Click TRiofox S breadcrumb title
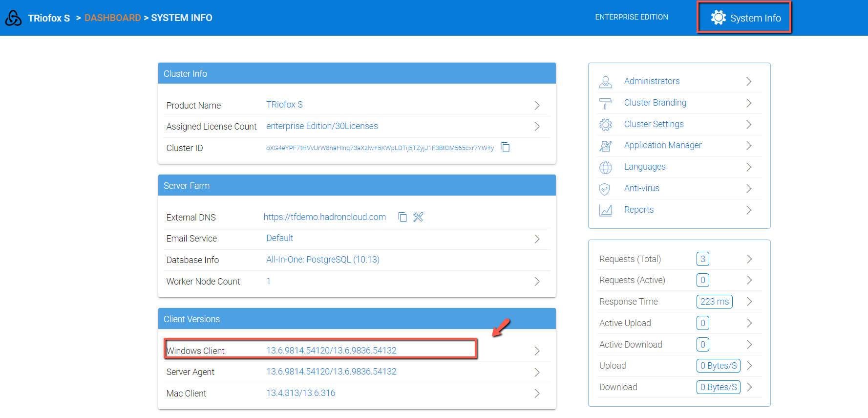 (x=49, y=18)
